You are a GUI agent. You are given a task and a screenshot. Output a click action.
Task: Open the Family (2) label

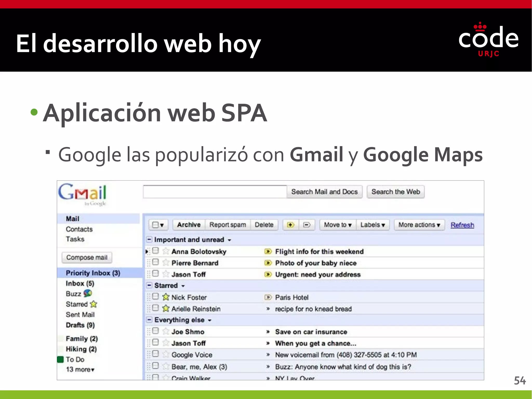click(x=82, y=338)
